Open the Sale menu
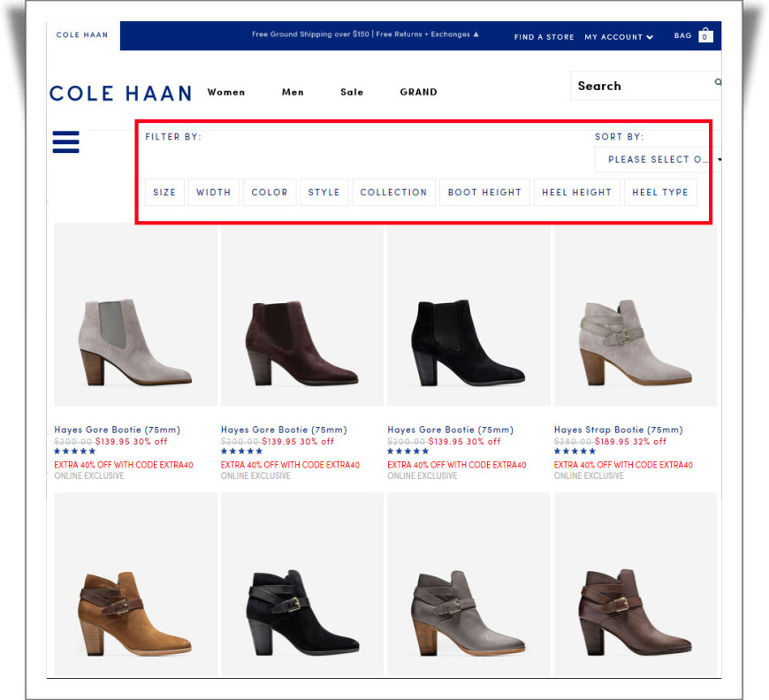The image size is (769, 700). coord(352,92)
